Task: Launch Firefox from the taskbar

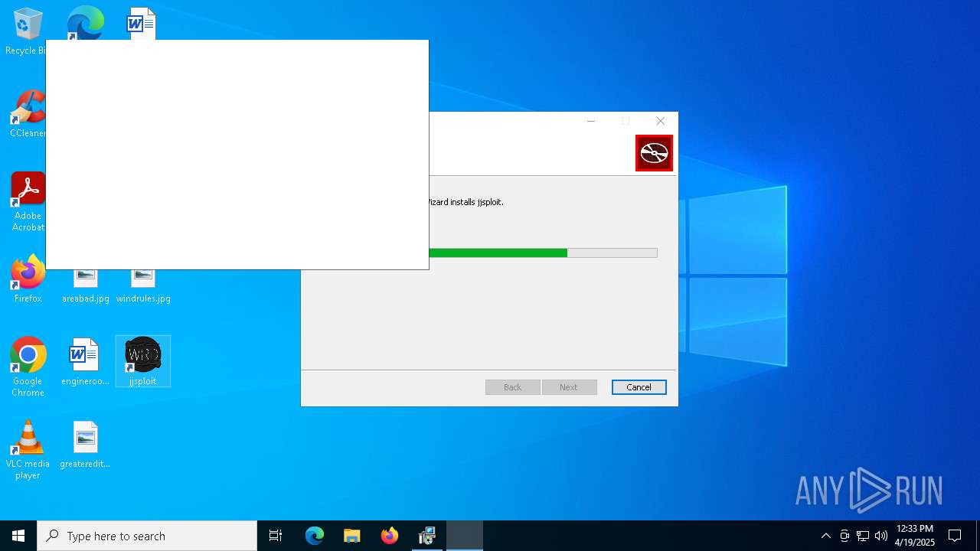Action: [390, 536]
